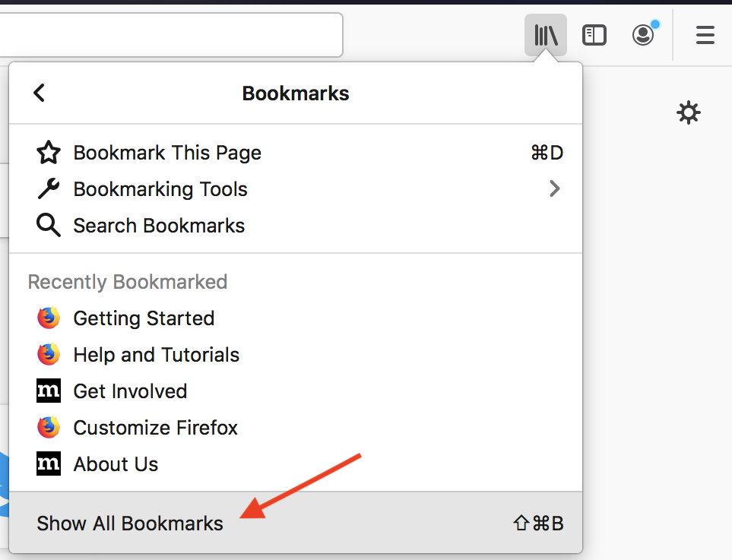Open the Library toolbar button

[x=545, y=35]
